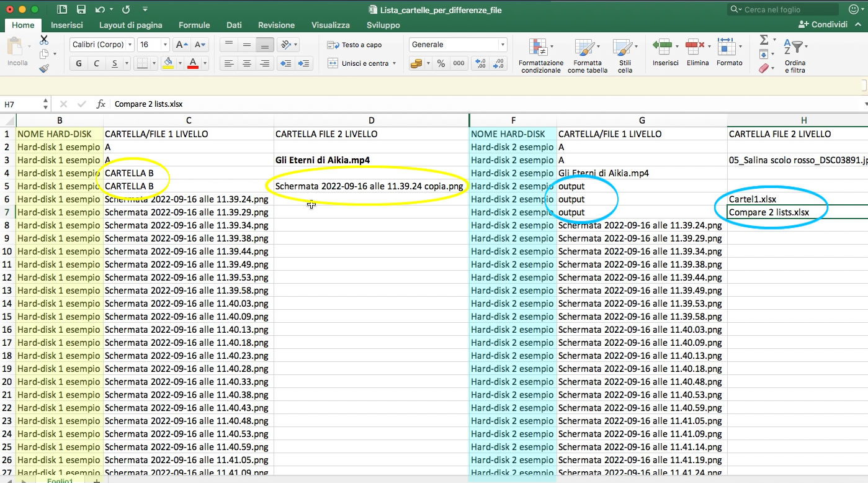Toggle align text left
868x483 pixels.
(x=229, y=63)
